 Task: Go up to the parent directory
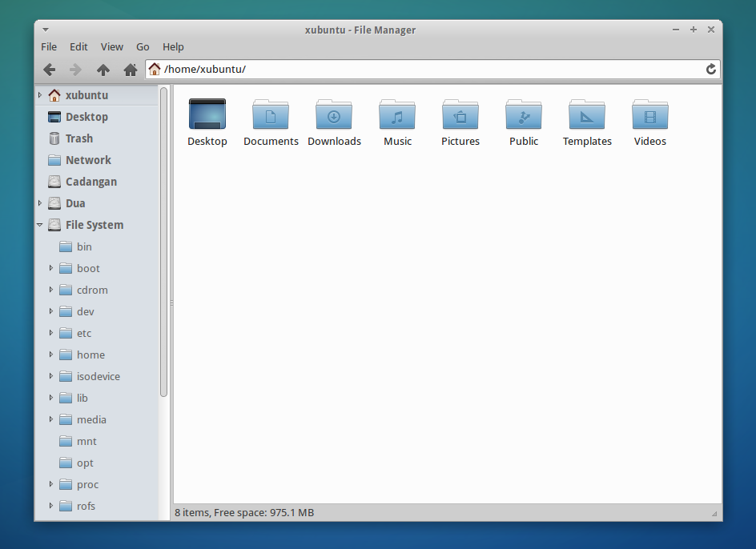103,70
